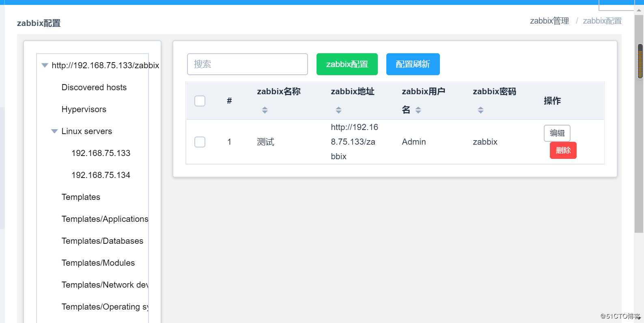Collapse the Linux servers tree node
This screenshot has height=323, width=644.
click(x=54, y=131)
